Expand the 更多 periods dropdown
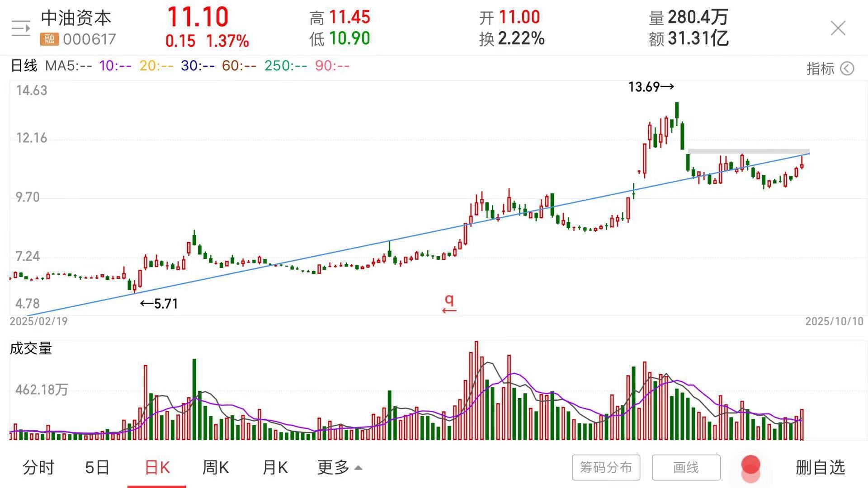868x488 pixels. point(339,467)
